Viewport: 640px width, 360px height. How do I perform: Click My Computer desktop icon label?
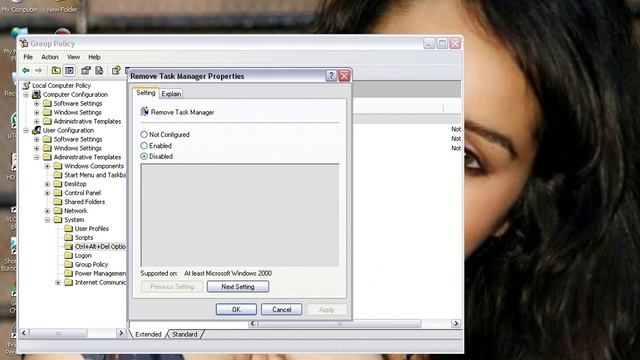[x=19, y=9]
